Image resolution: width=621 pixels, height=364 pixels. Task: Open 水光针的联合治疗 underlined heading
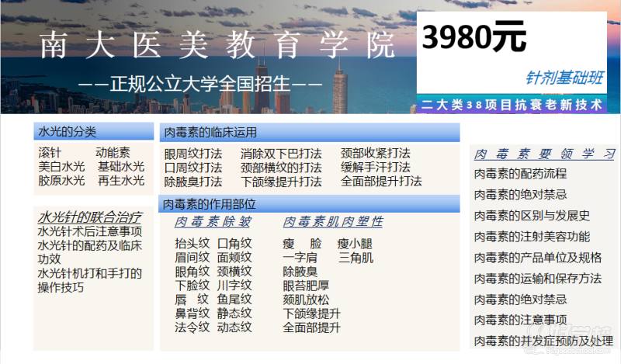[x=89, y=217]
